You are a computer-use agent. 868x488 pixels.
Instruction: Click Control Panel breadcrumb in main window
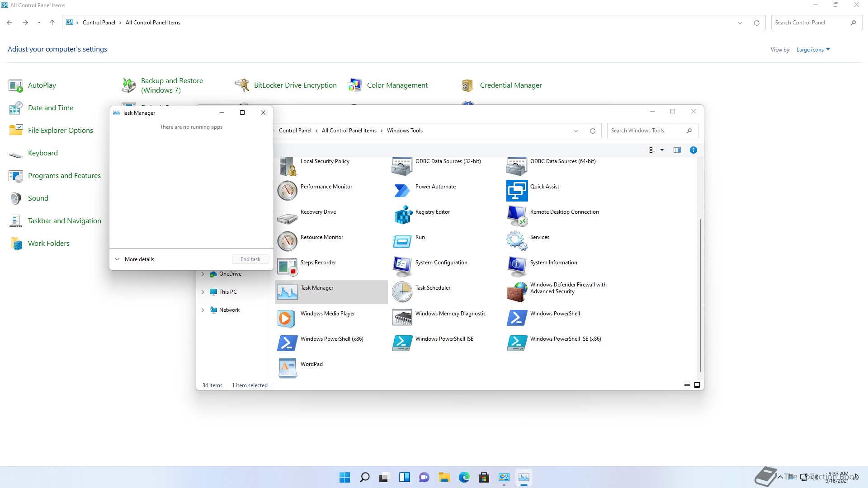point(99,23)
